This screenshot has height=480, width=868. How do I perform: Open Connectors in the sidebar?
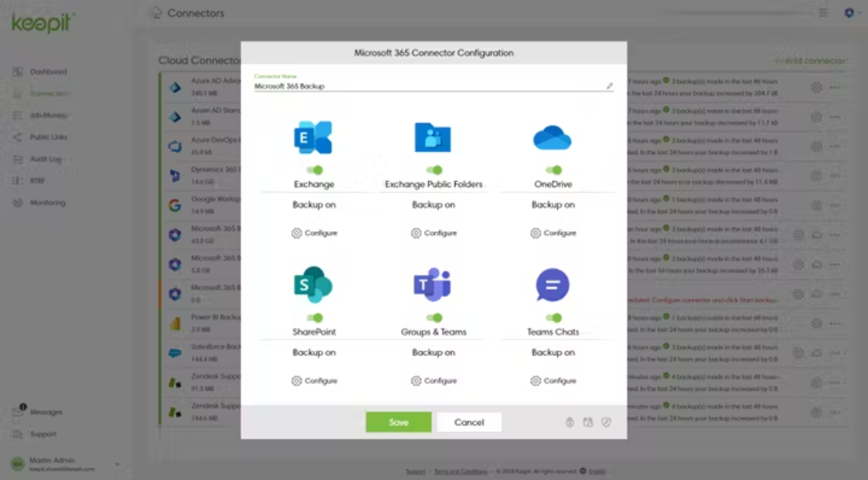pos(41,94)
